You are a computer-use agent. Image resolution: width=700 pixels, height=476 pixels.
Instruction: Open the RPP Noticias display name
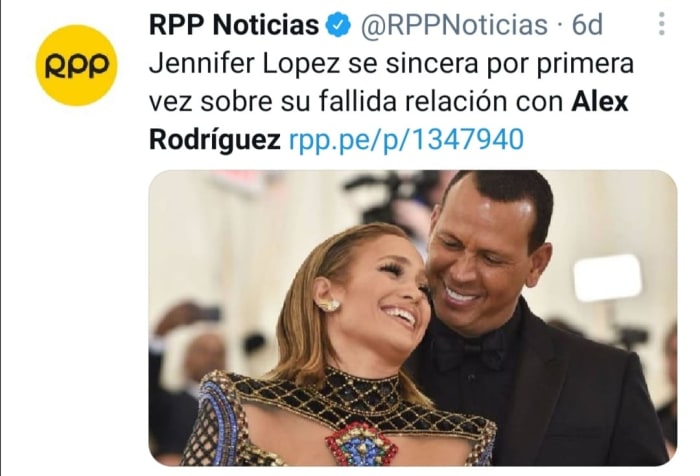pos(234,25)
